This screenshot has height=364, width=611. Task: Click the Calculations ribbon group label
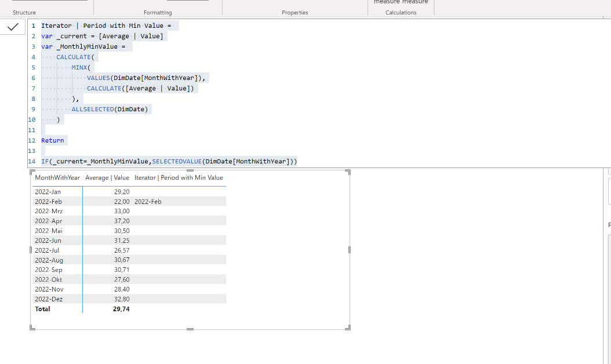[x=401, y=13]
